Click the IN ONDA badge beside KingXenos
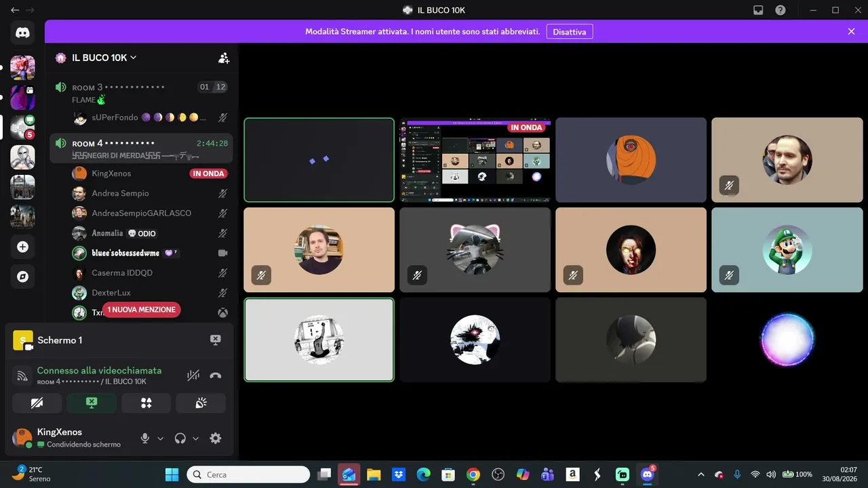This screenshot has width=868, height=488. coord(208,174)
